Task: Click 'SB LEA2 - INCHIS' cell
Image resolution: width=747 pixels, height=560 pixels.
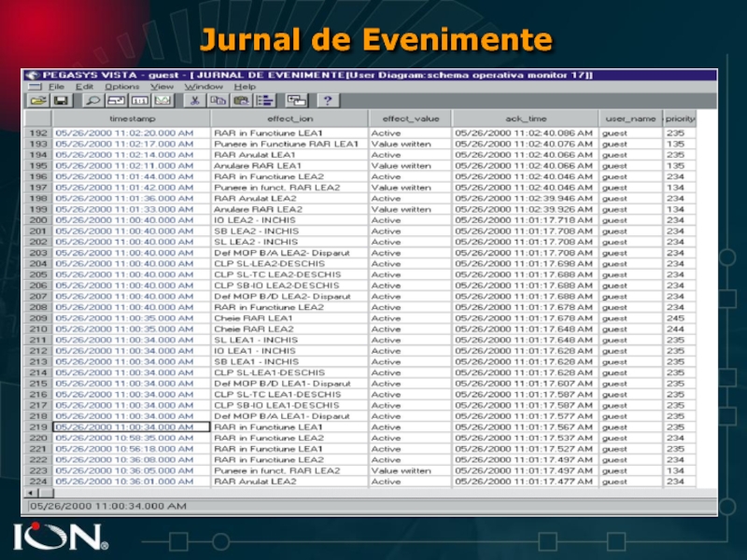Action: (x=289, y=231)
